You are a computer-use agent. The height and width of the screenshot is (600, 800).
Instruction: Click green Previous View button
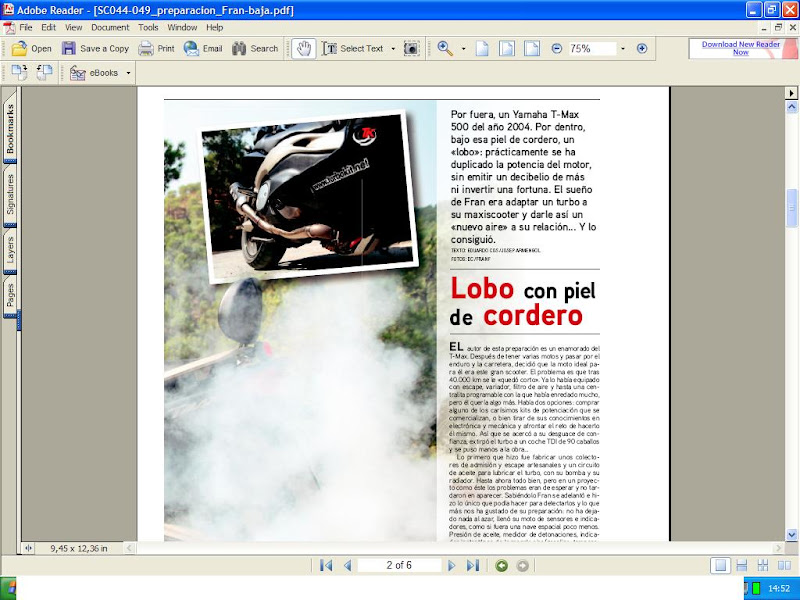(502, 565)
